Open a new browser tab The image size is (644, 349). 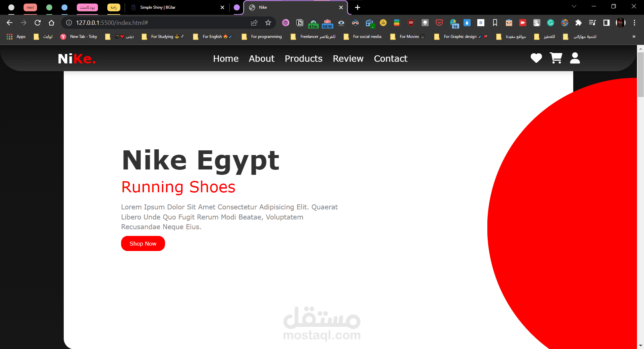point(358,7)
